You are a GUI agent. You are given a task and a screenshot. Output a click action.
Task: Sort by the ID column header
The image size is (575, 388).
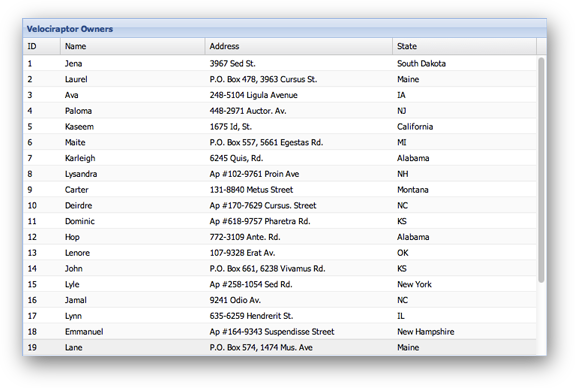point(42,46)
